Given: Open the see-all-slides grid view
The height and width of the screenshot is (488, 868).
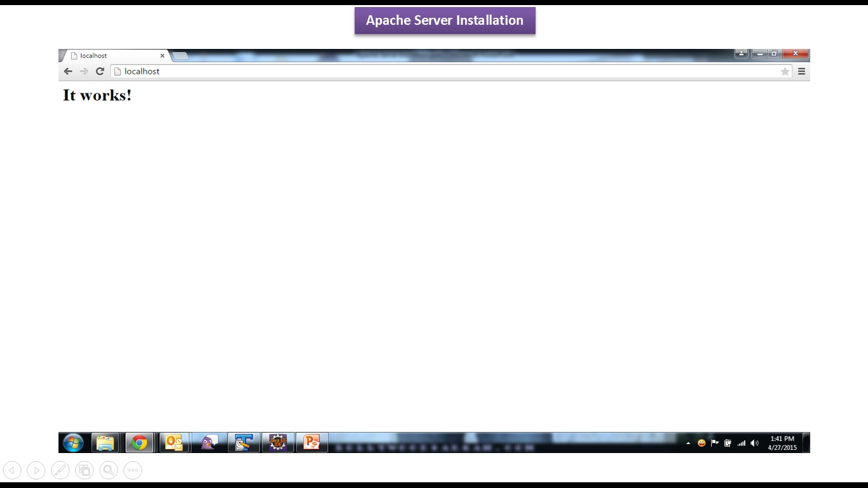Looking at the screenshot, I should point(85,470).
